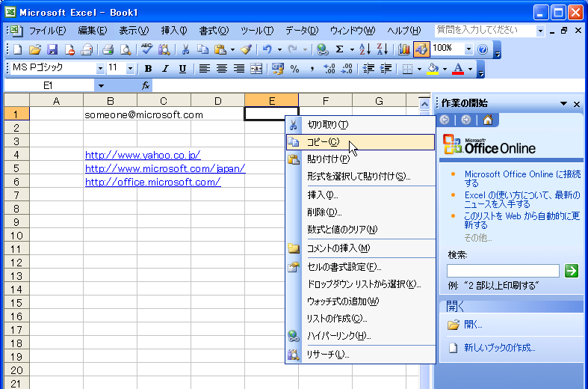Open the Chart Wizard icon
588x389 pixels.
click(403, 49)
